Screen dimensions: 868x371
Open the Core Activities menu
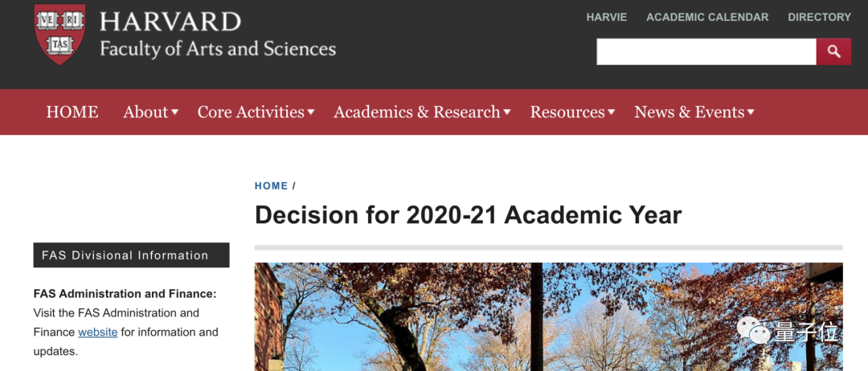(251, 112)
